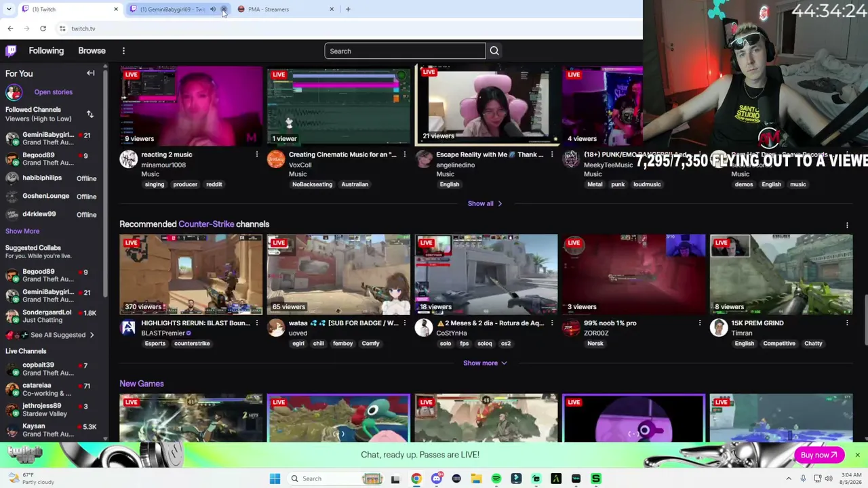Open minamour1008 channel avatar
This screenshot has height=488, width=868.
[128, 159]
